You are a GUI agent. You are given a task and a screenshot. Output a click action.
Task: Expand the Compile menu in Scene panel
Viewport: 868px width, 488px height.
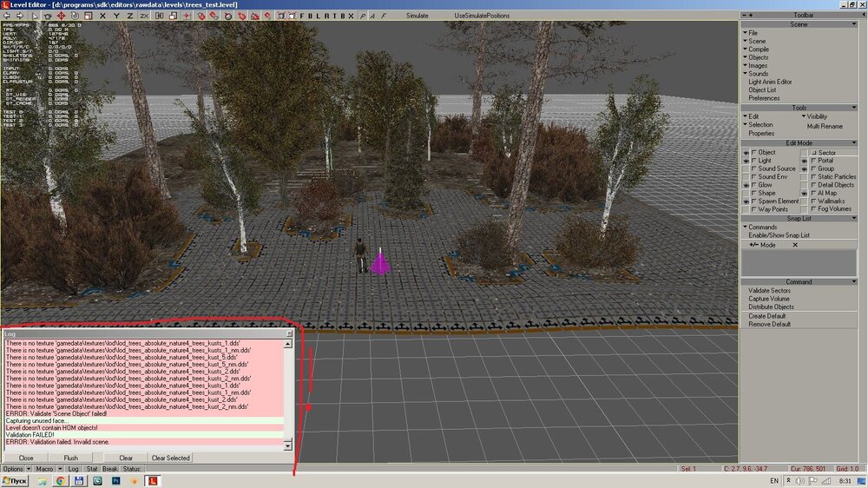point(758,49)
